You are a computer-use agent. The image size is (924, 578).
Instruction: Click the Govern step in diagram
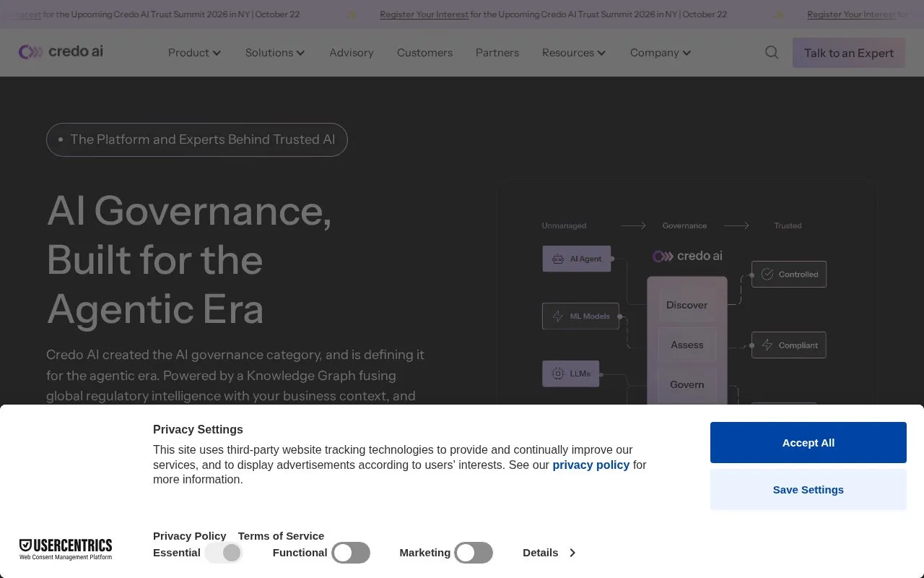coord(687,384)
